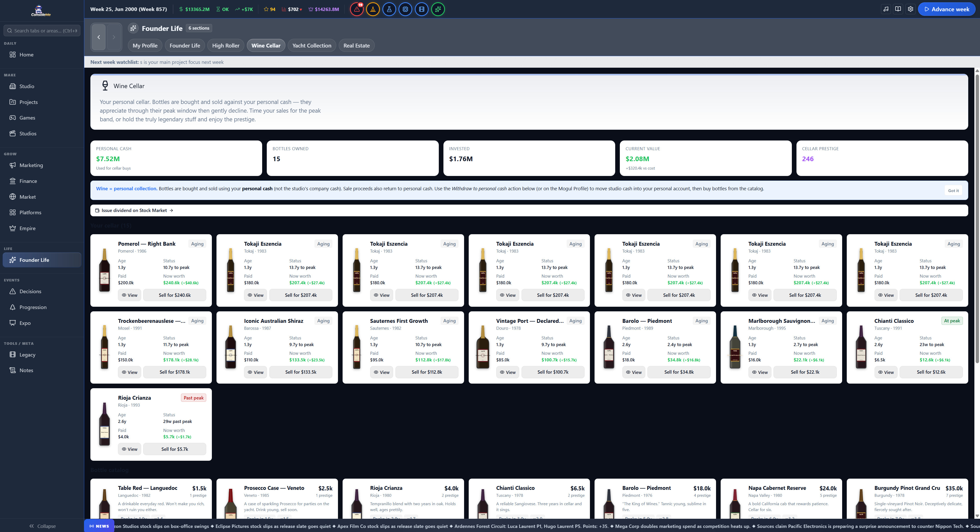Viewport: 980px width, 532px height.
Task: Open Progression in the sidebar
Action: [42, 307]
